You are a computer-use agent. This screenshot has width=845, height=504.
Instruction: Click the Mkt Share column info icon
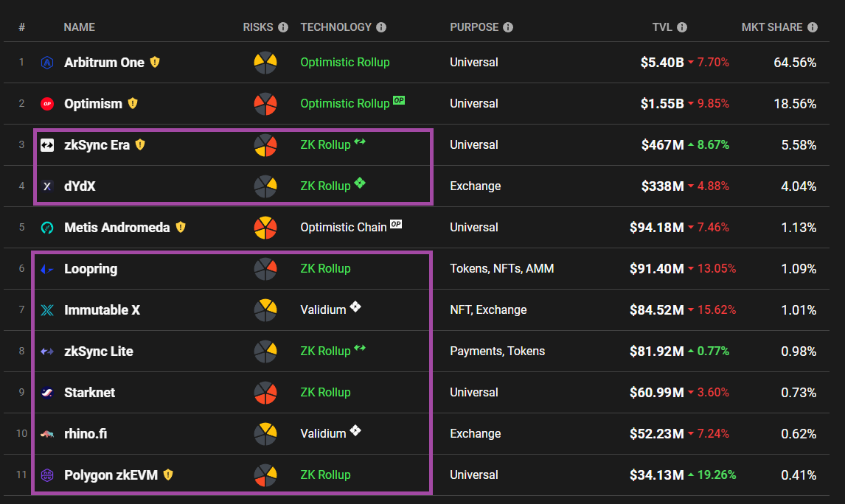(x=813, y=27)
